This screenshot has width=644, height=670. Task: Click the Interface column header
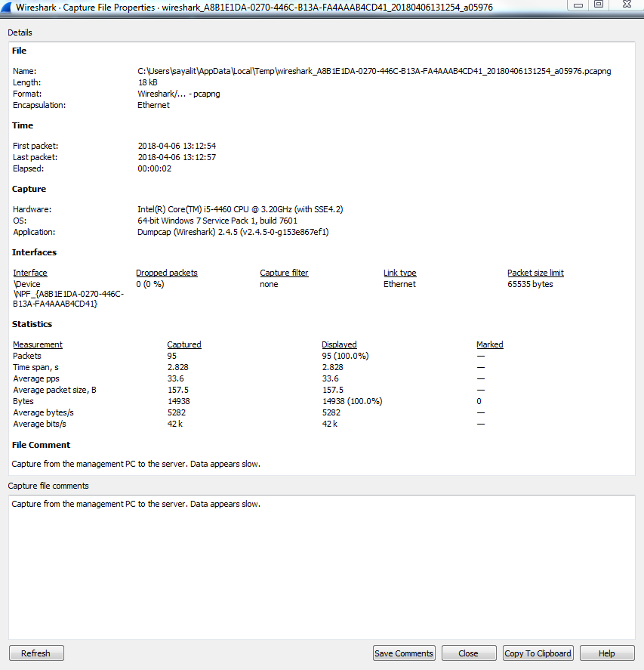click(30, 273)
